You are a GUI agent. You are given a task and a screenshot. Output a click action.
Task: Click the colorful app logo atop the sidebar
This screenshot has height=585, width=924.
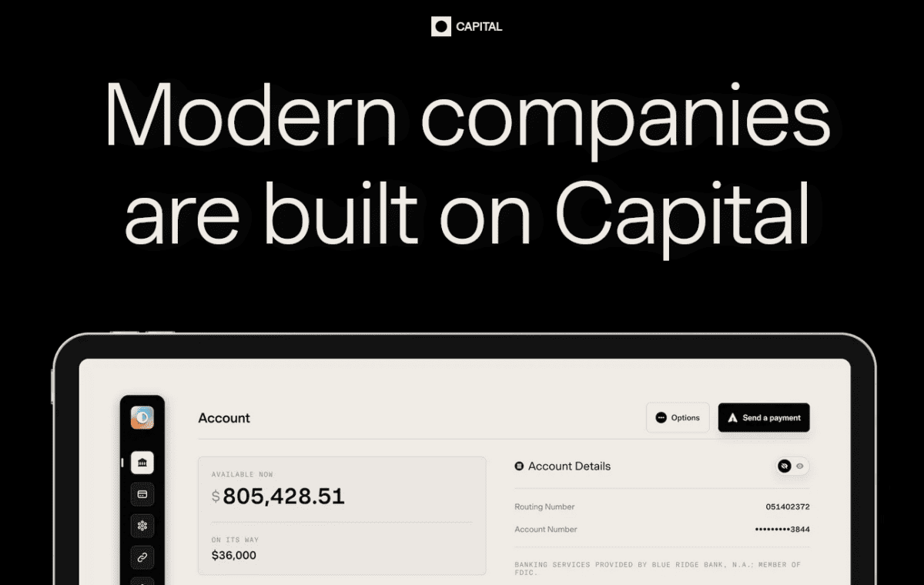(142, 417)
